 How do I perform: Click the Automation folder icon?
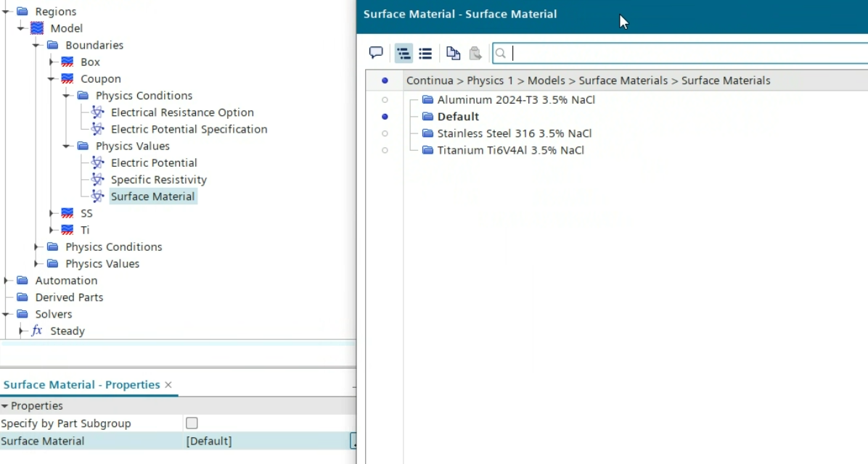[x=22, y=281]
